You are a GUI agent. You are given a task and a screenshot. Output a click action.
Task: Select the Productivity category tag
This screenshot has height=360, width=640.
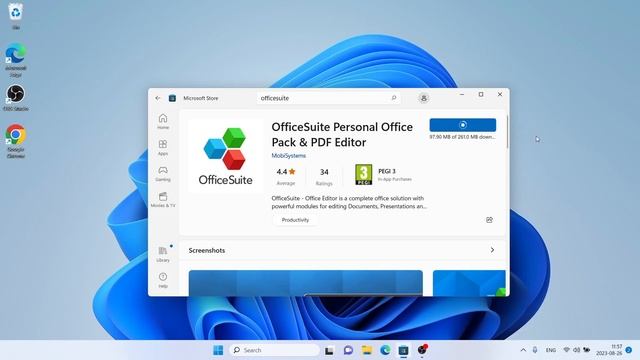tap(295, 220)
